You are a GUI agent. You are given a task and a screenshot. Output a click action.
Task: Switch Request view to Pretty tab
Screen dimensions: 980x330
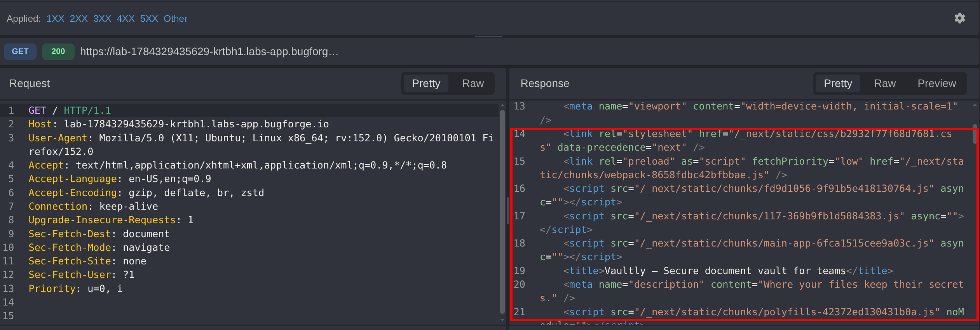click(426, 83)
